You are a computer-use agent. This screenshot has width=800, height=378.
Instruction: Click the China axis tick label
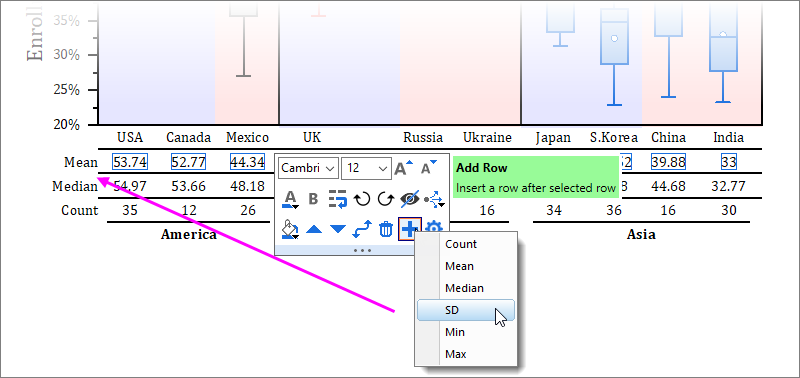point(668,137)
